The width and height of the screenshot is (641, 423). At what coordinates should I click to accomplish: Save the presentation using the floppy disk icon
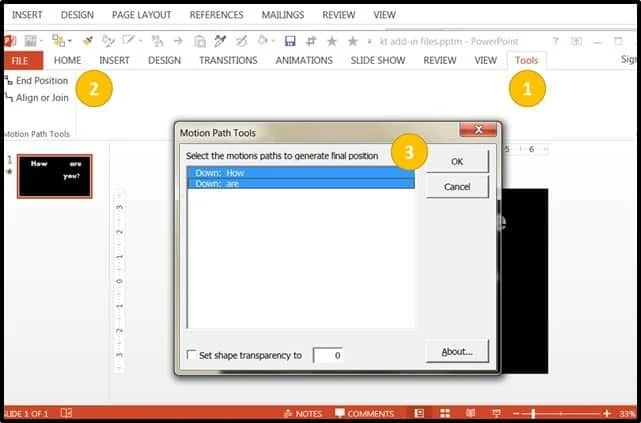pyautogui.click(x=290, y=41)
